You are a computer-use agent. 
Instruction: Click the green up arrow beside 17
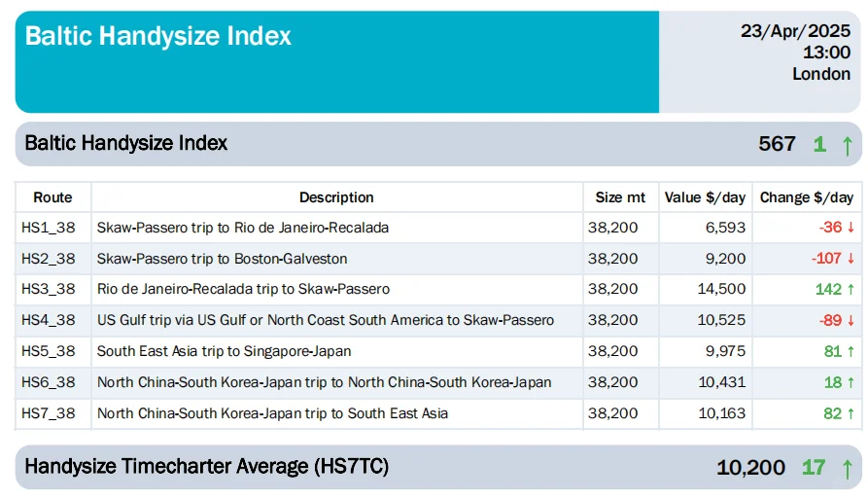[847, 469]
